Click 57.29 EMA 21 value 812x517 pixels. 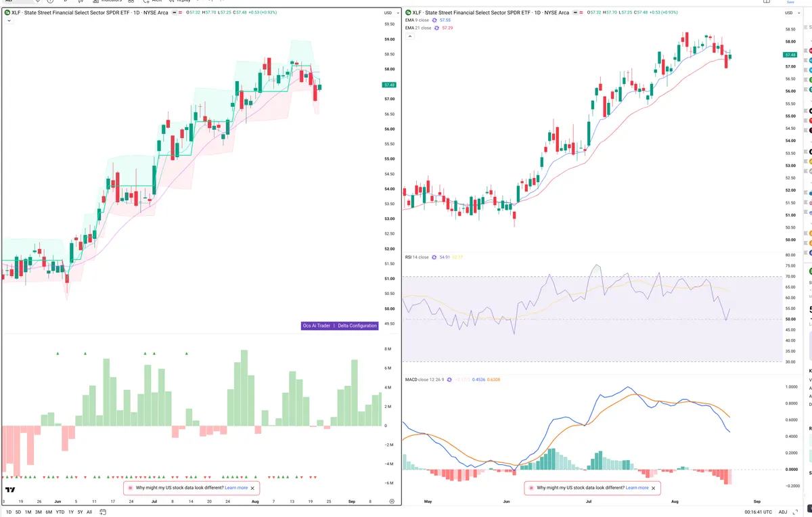coord(447,28)
